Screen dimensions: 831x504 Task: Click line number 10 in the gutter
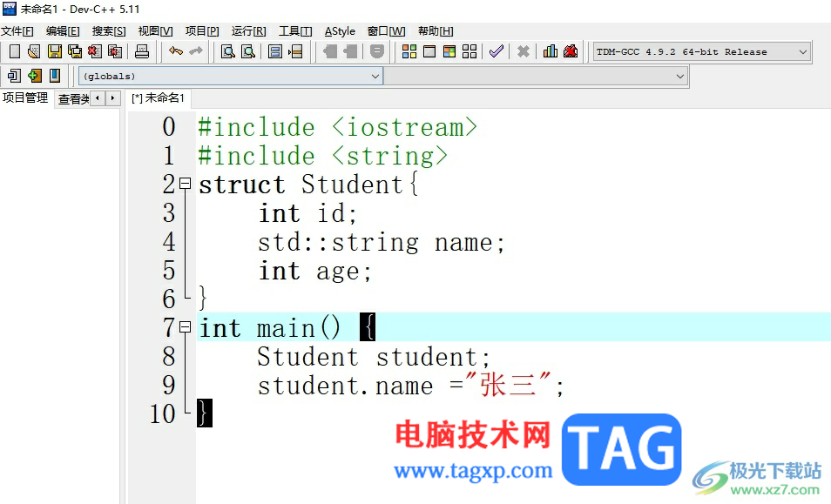coord(162,414)
